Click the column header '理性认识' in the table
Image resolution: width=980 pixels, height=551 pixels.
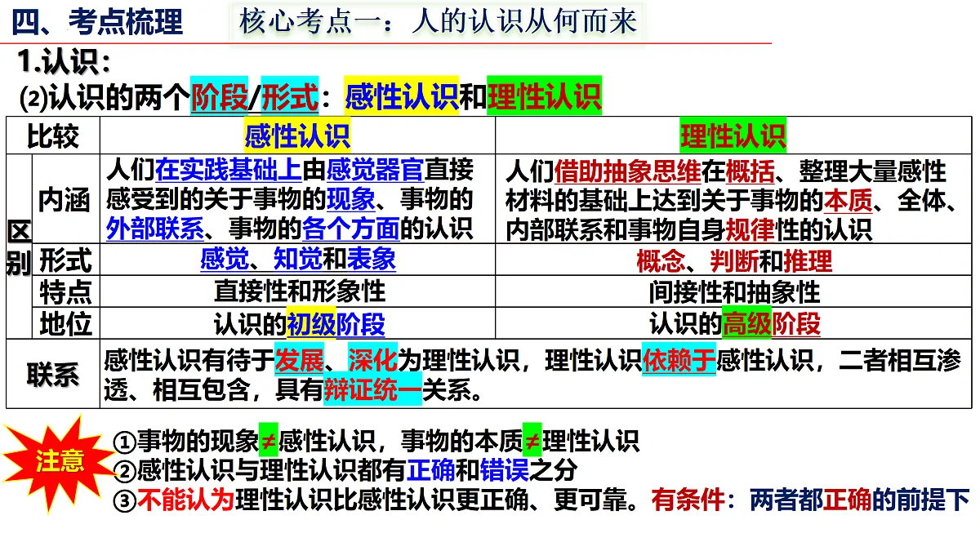(x=733, y=136)
